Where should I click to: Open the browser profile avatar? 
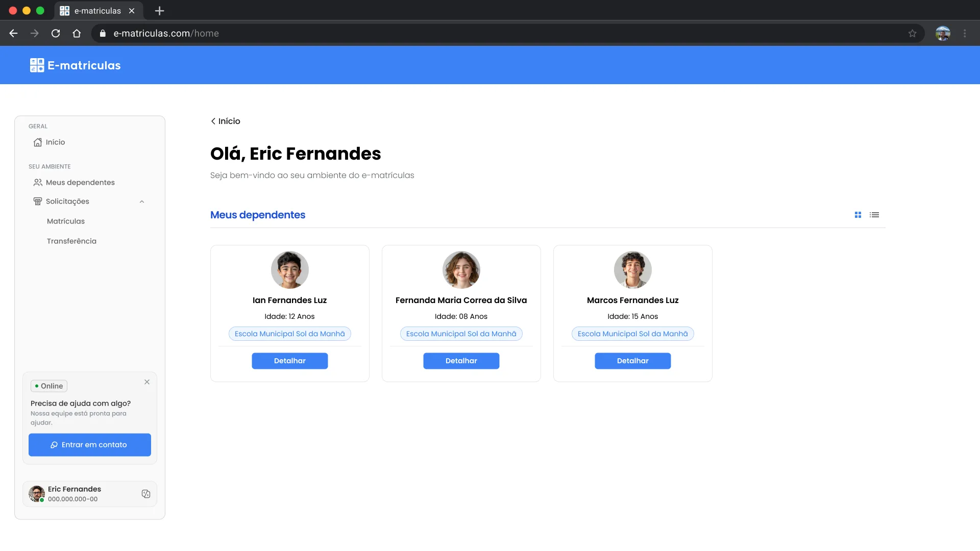pyautogui.click(x=943, y=33)
